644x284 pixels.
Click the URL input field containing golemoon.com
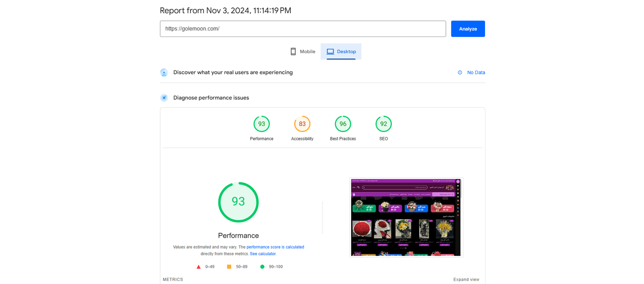pyautogui.click(x=302, y=29)
